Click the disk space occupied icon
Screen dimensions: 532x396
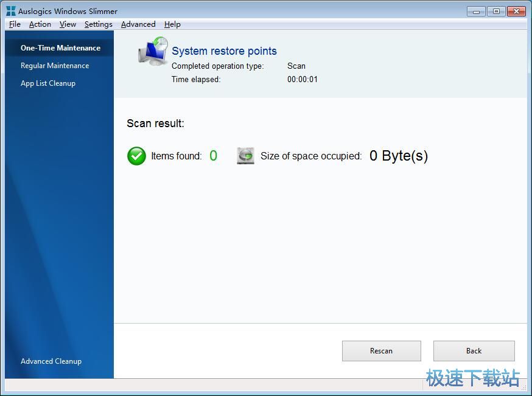point(245,156)
